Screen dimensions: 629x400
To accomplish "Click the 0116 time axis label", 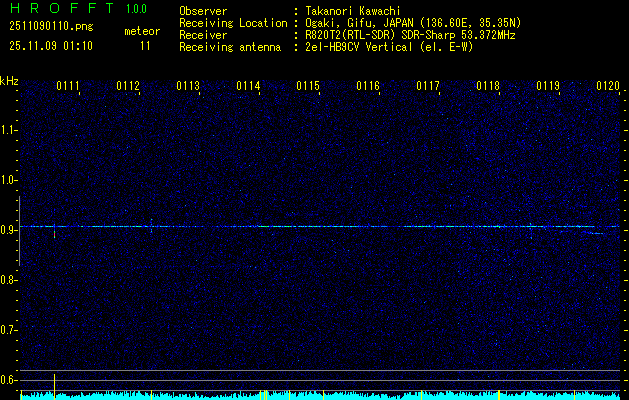I will coord(368,86).
